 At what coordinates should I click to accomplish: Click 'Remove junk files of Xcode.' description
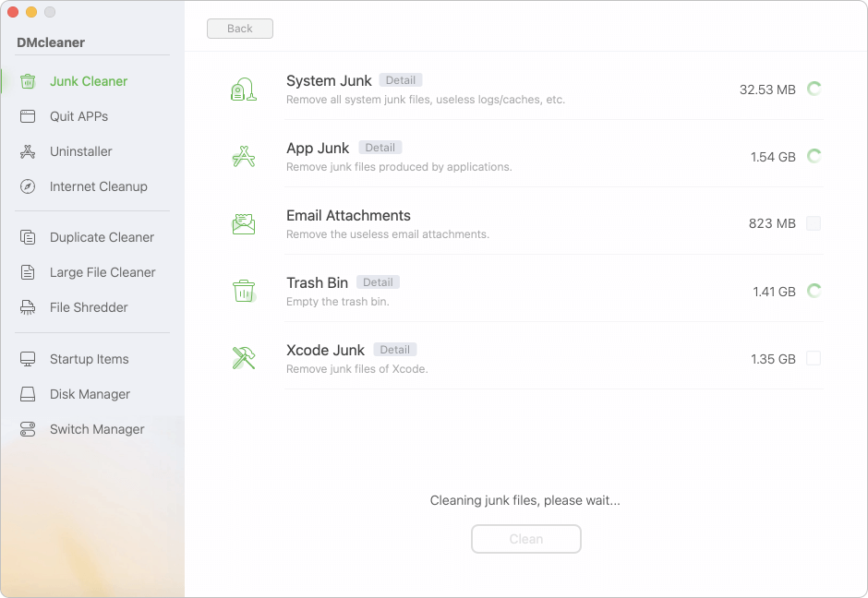[357, 369]
